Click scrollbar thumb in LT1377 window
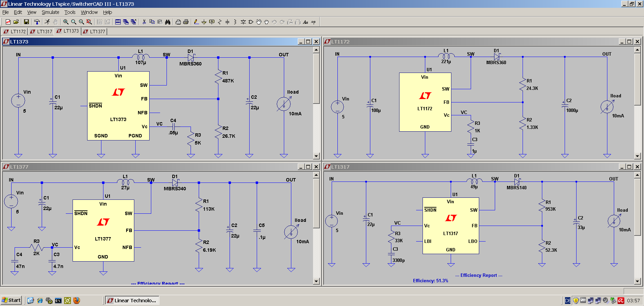The width and height of the screenshot is (644, 306). click(316, 203)
